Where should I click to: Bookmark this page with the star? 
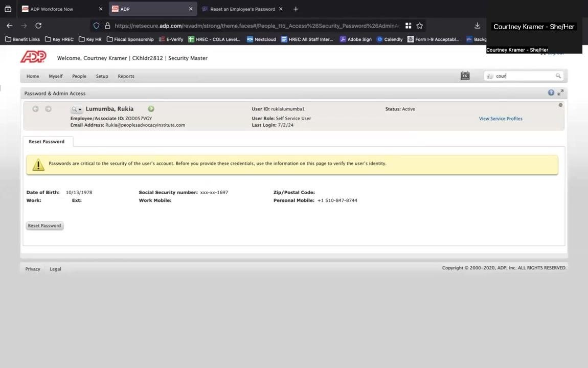pos(420,26)
